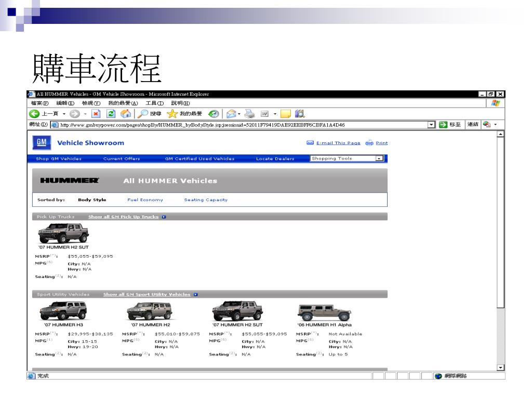Select Current Offers nav item

pos(122,158)
